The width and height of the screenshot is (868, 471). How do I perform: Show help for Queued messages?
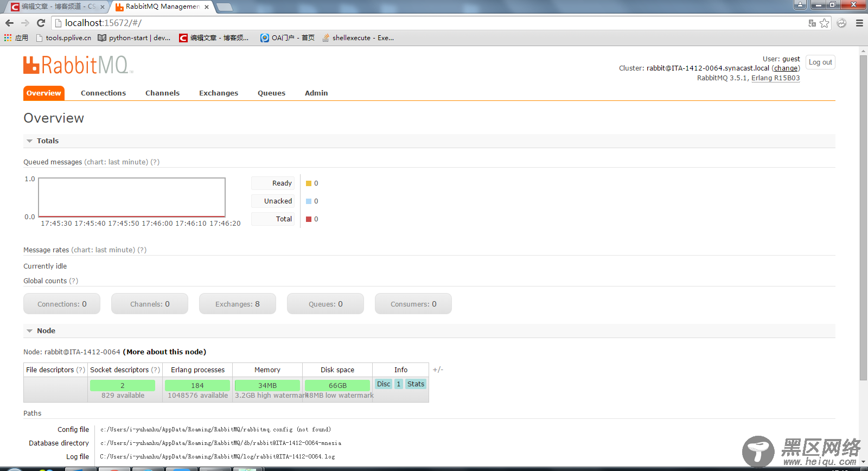pyautogui.click(x=155, y=162)
